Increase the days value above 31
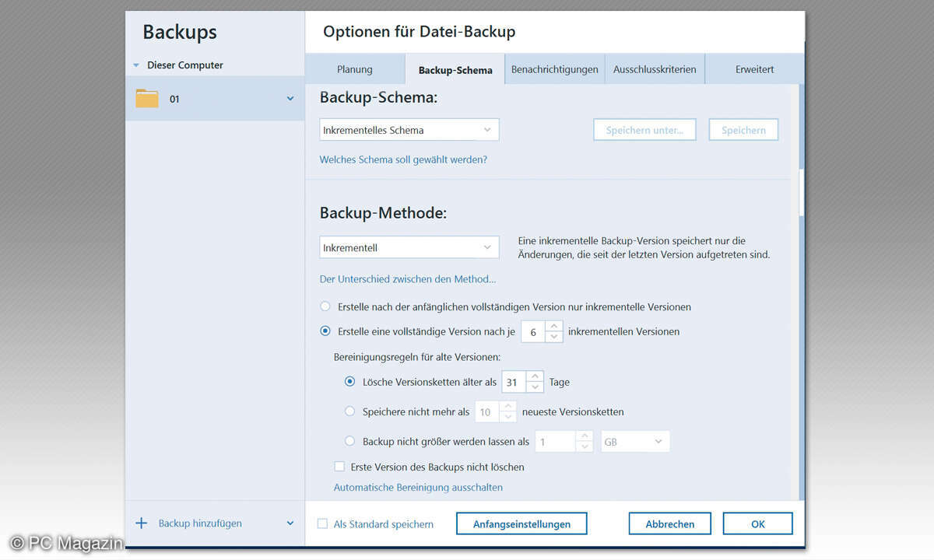934x560 pixels. pyautogui.click(x=535, y=376)
